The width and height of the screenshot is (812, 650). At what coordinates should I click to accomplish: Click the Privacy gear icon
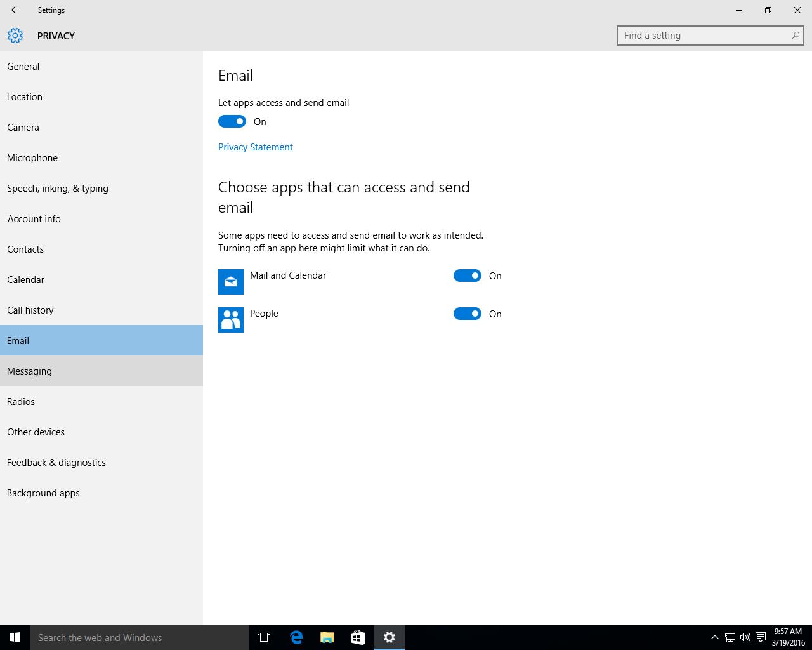[x=15, y=36]
